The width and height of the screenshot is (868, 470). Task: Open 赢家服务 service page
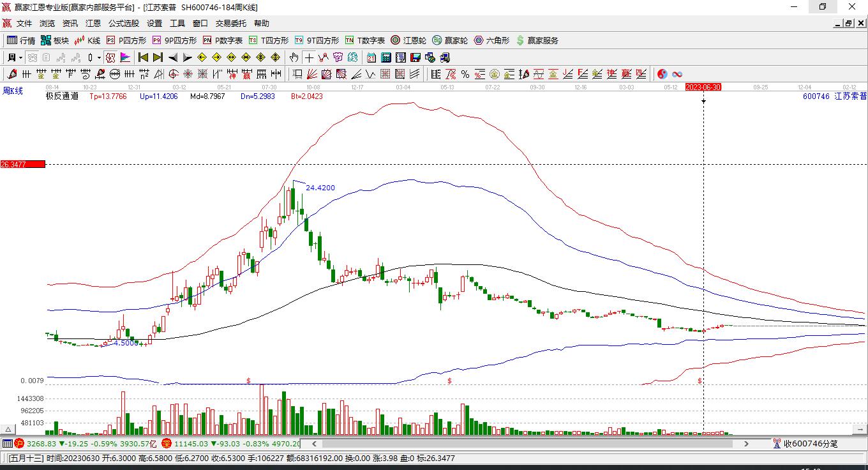[x=537, y=40]
